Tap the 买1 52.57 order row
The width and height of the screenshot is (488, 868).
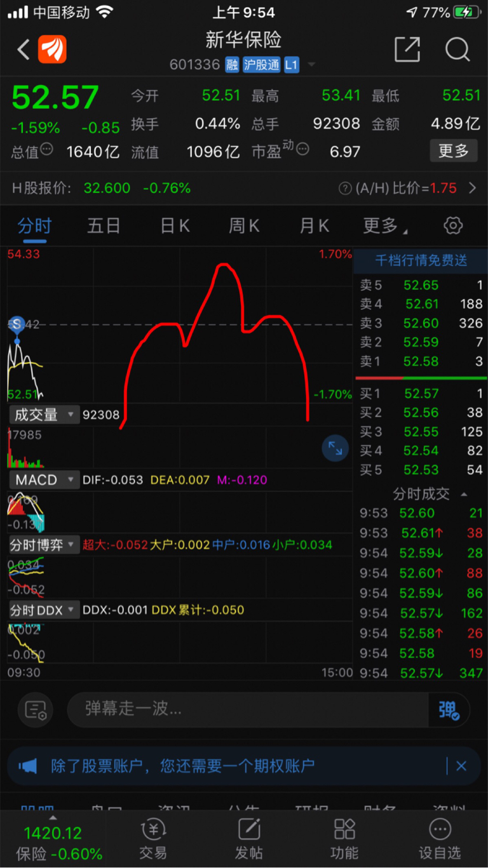coord(421,394)
